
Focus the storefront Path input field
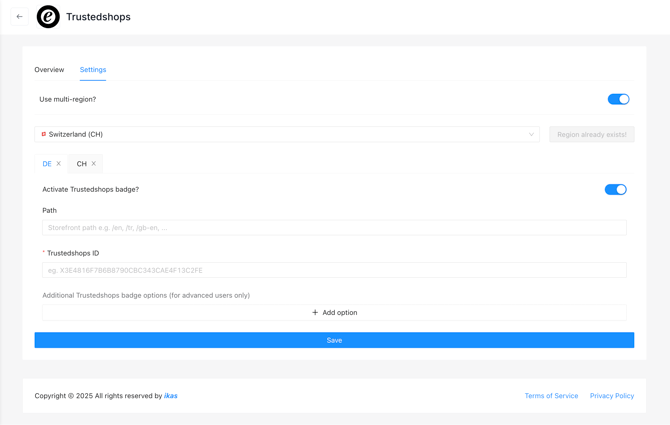[334, 228]
